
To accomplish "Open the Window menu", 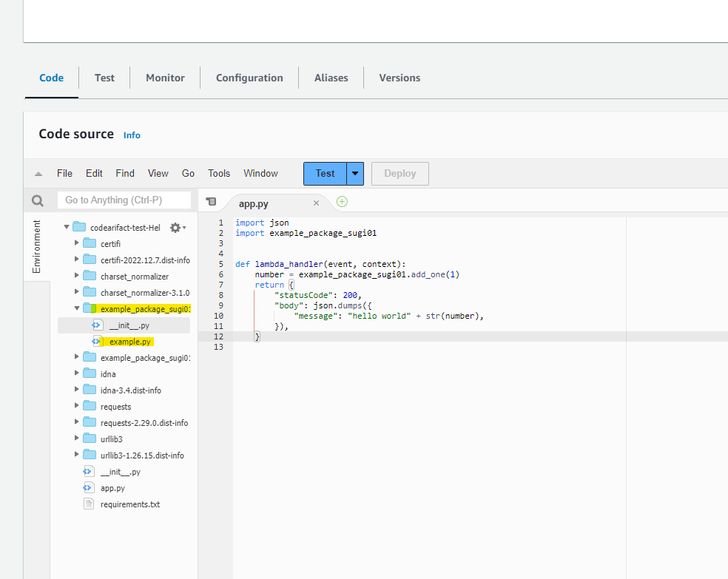I will tap(261, 174).
